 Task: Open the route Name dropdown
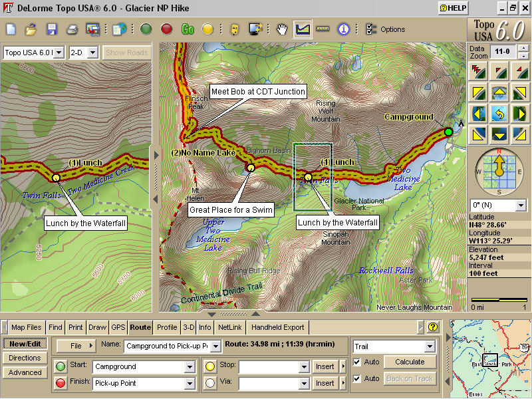(215, 346)
